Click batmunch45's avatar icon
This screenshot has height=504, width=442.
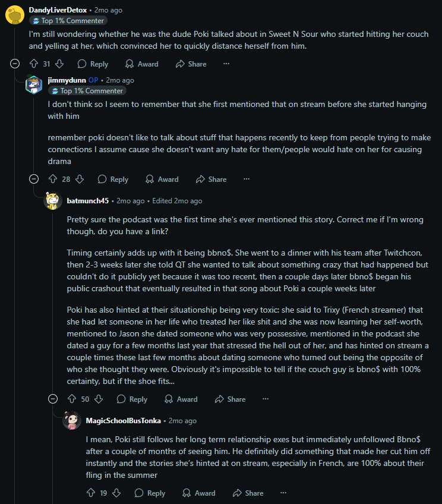[x=53, y=201]
